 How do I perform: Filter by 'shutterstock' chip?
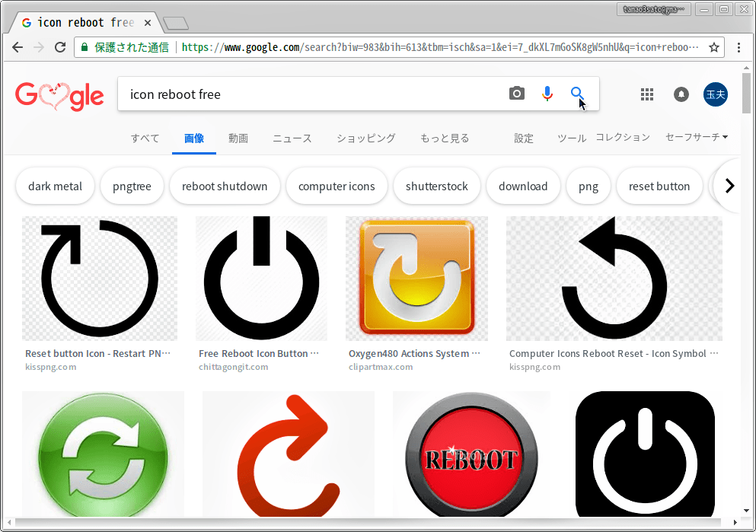(437, 186)
